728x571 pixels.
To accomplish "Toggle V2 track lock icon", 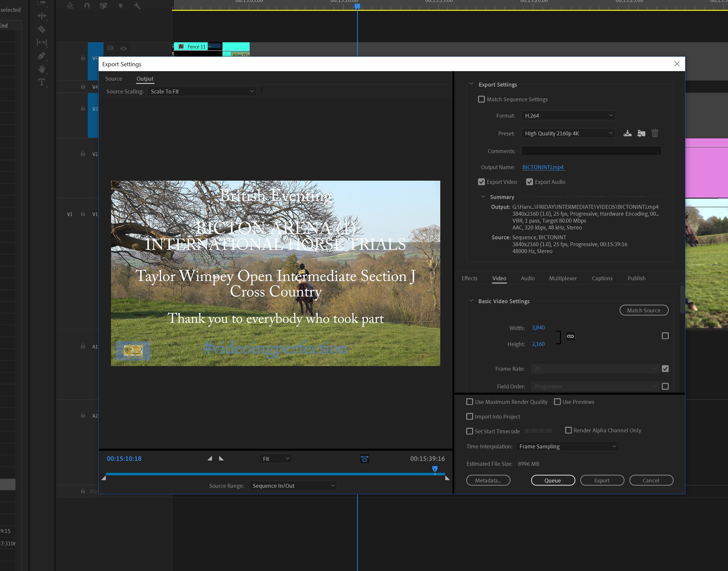I will point(83,154).
